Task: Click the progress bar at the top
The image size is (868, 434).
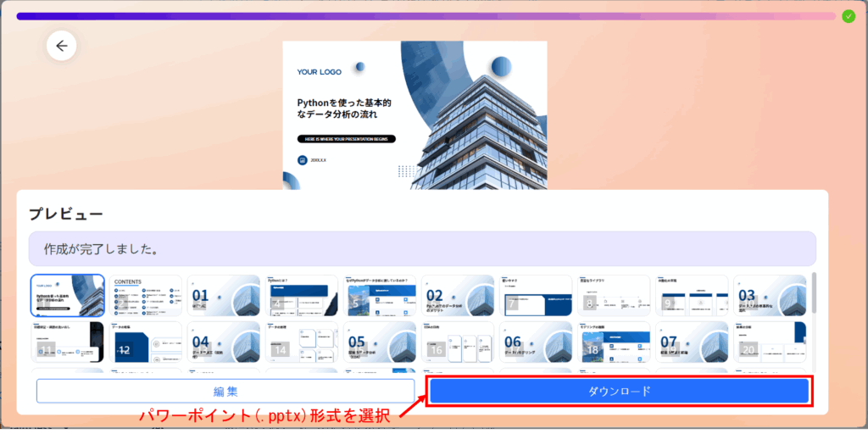Action: (426, 16)
